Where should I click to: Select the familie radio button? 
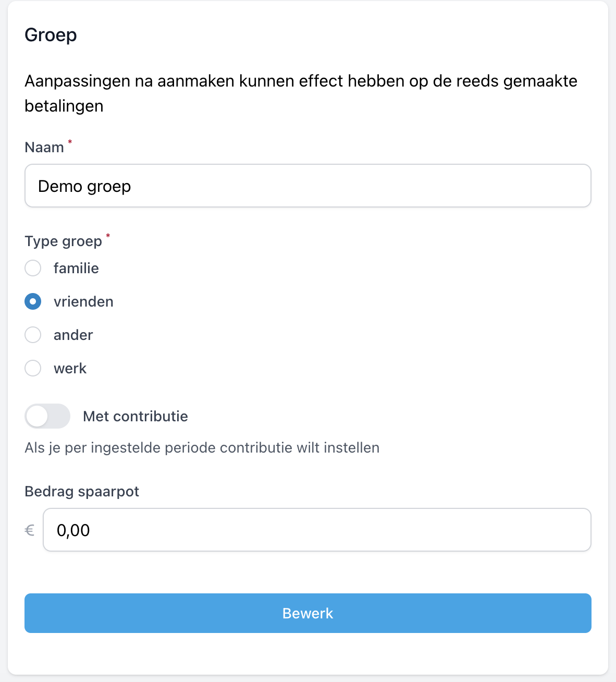[33, 269]
